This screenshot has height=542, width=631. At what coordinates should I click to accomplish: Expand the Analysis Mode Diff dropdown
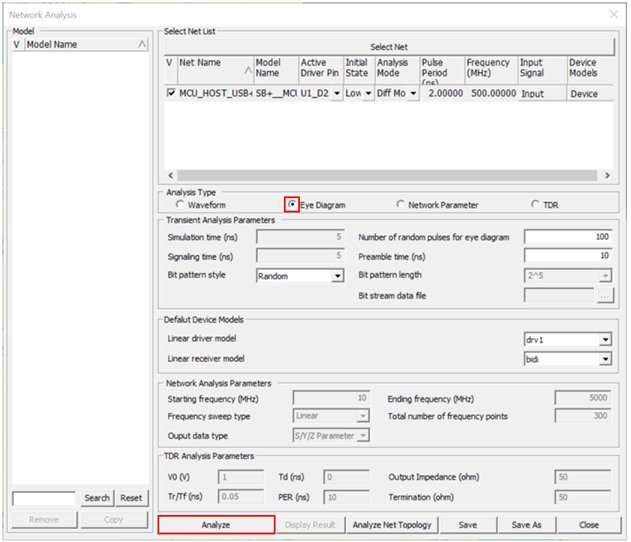point(412,94)
